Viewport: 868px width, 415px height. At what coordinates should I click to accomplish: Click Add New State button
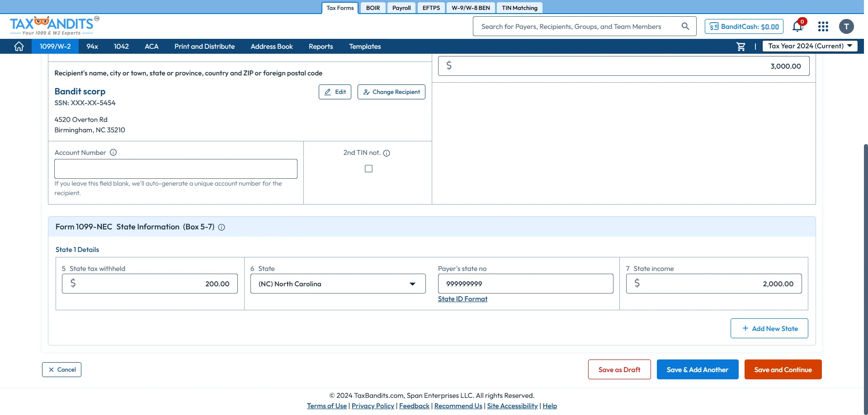click(x=769, y=328)
